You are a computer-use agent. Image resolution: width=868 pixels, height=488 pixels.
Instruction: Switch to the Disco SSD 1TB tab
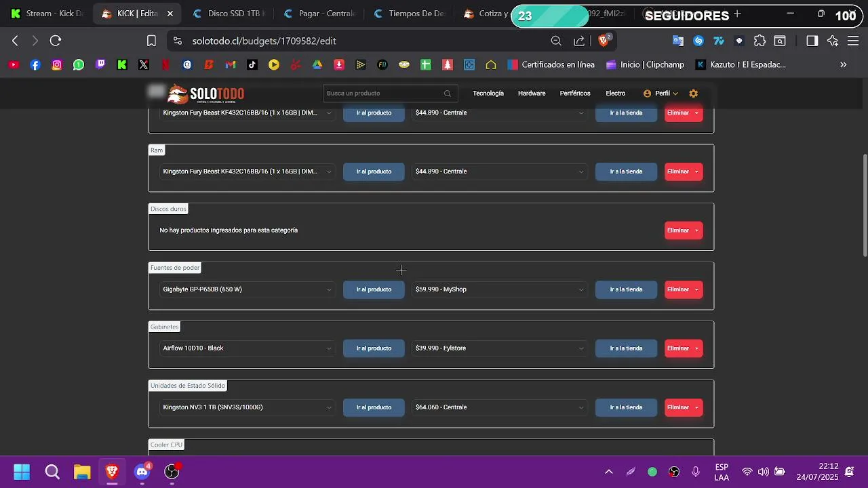click(228, 14)
